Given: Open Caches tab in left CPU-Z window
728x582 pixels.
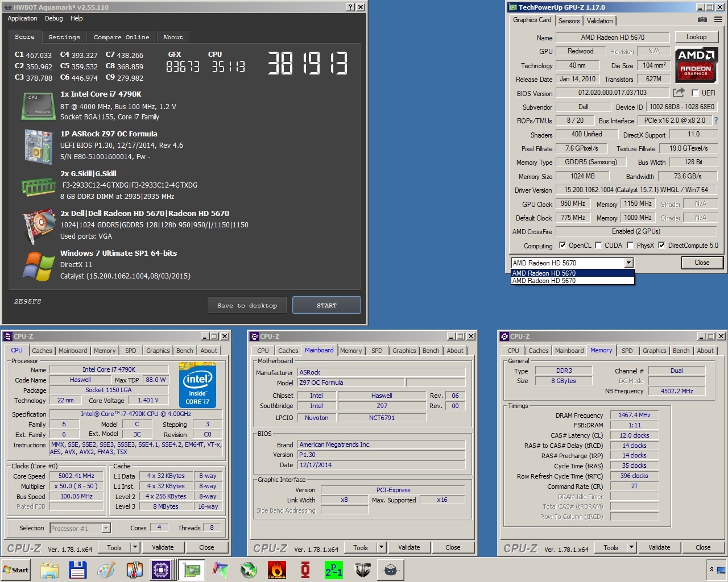Looking at the screenshot, I should pos(42,351).
